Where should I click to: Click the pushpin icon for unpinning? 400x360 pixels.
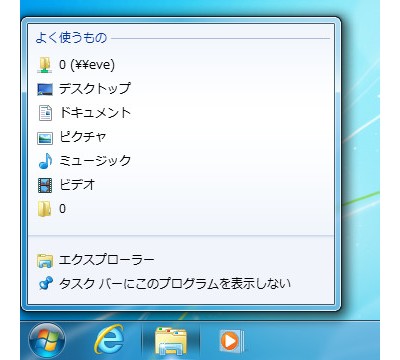click(45, 284)
